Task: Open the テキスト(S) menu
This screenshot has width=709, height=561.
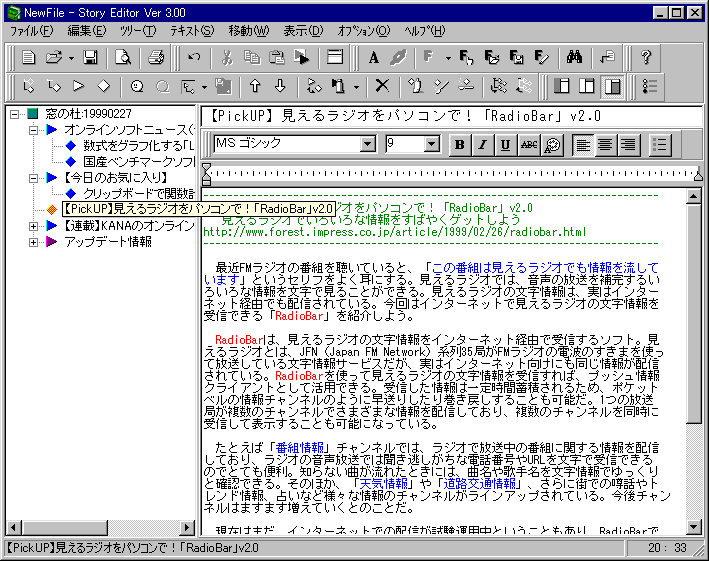Action: click(192, 31)
